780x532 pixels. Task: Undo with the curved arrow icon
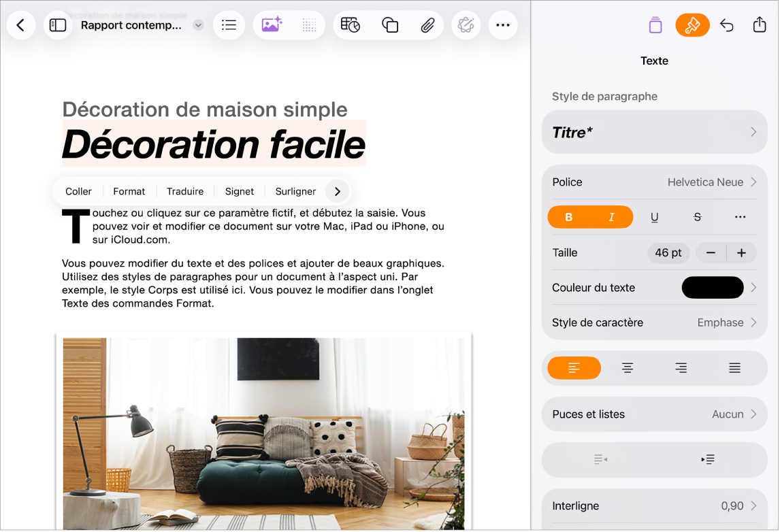click(727, 25)
